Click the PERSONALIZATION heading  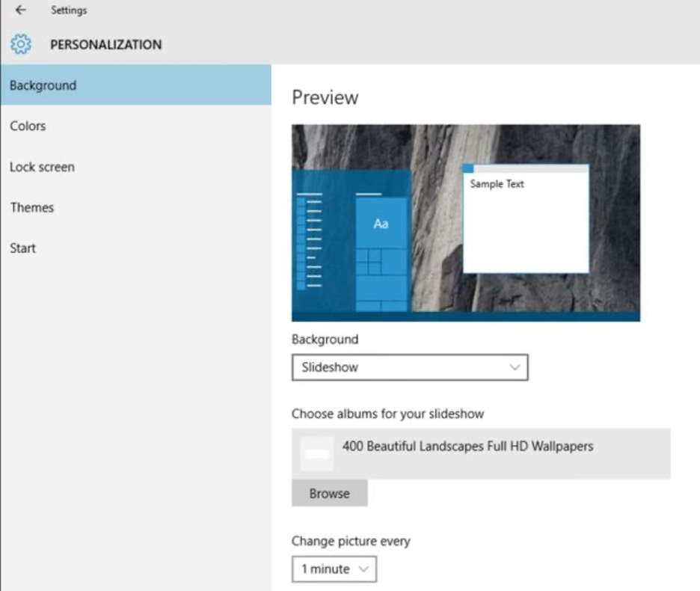click(x=105, y=45)
